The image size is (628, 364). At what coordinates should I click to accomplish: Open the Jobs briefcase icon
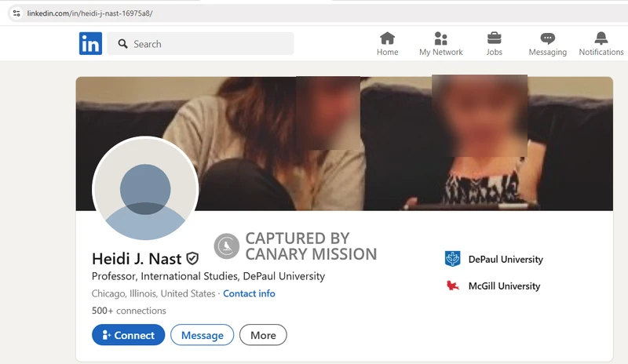[x=494, y=38]
